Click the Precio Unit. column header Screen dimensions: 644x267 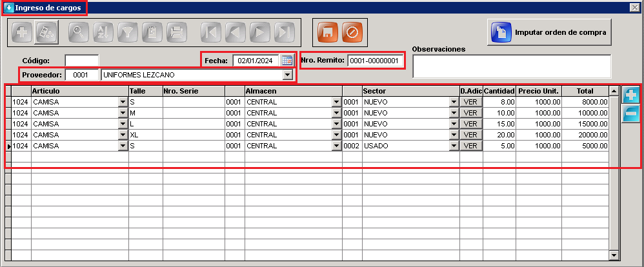pyautogui.click(x=539, y=91)
